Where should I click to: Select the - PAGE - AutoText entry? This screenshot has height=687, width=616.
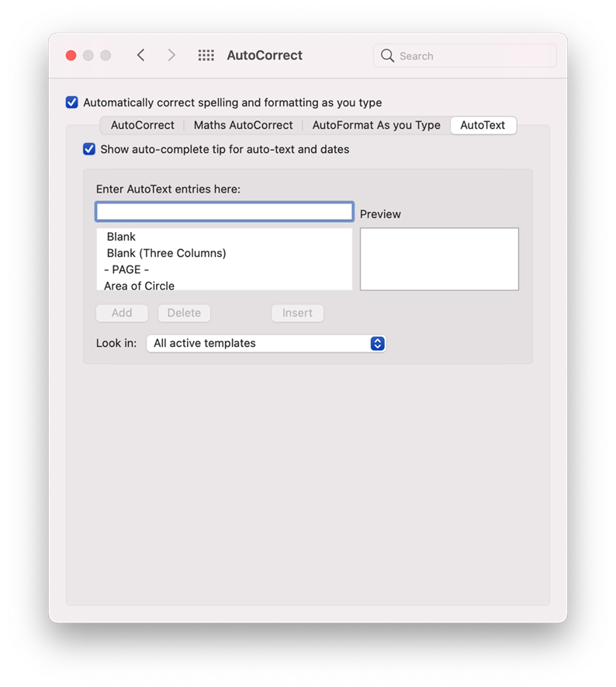[224, 269]
